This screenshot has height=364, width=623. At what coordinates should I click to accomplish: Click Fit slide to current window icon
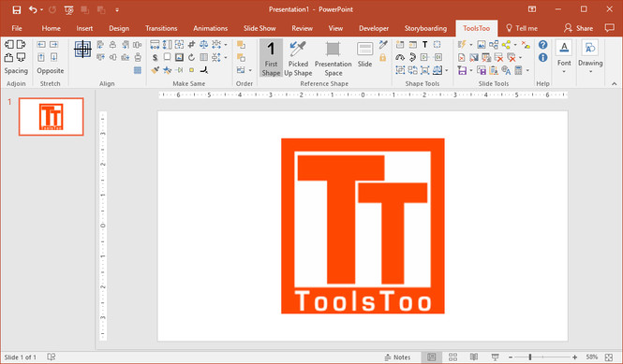609,357
